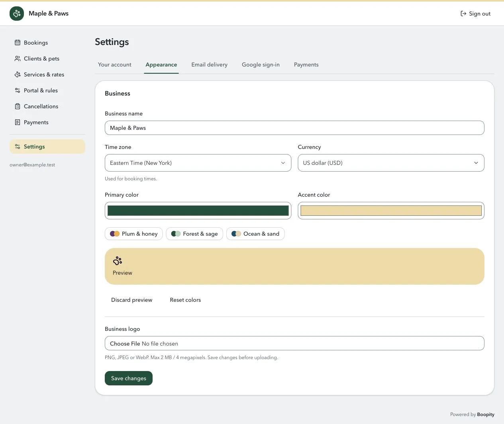Click the Bookings calendar icon

coord(18,43)
